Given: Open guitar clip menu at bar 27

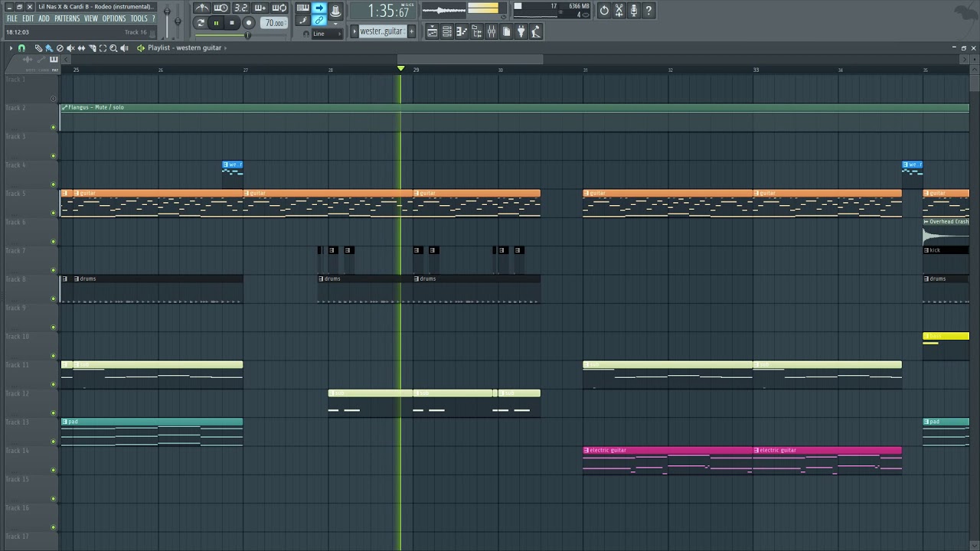Looking at the screenshot, I should coord(247,193).
